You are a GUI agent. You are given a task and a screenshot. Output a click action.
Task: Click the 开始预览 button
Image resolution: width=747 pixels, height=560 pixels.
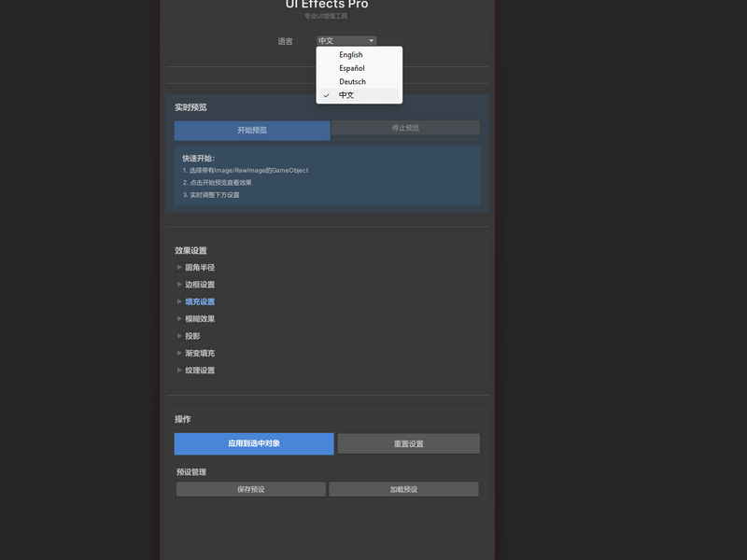[x=252, y=131]
